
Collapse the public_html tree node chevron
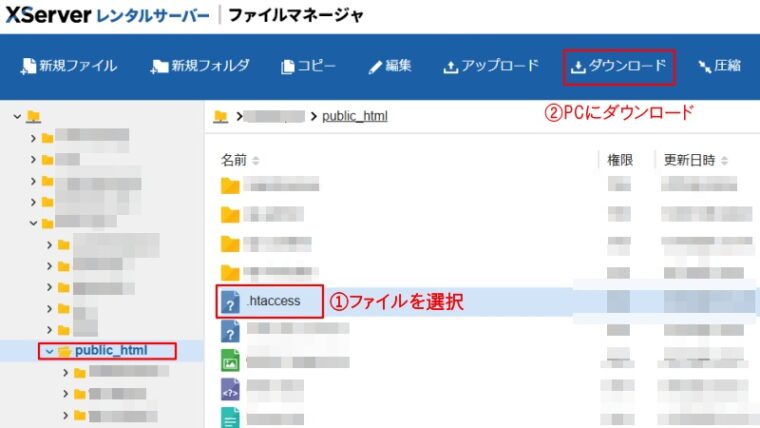(49, 351)
